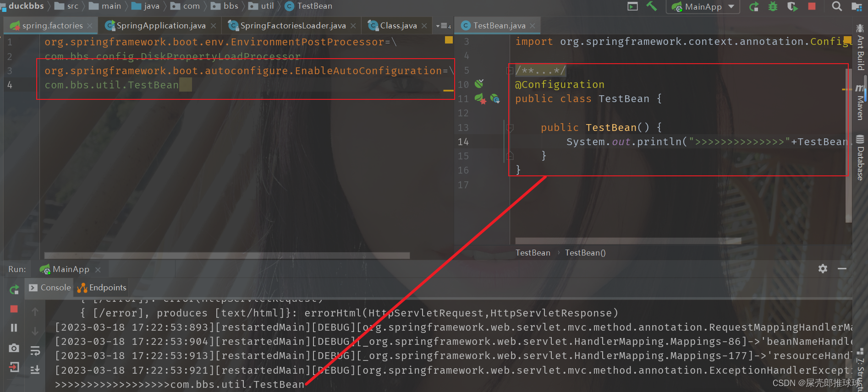Click TestBean in editor bottom breadcrumb
Viewport: 868px width, 392px height.
533,253
